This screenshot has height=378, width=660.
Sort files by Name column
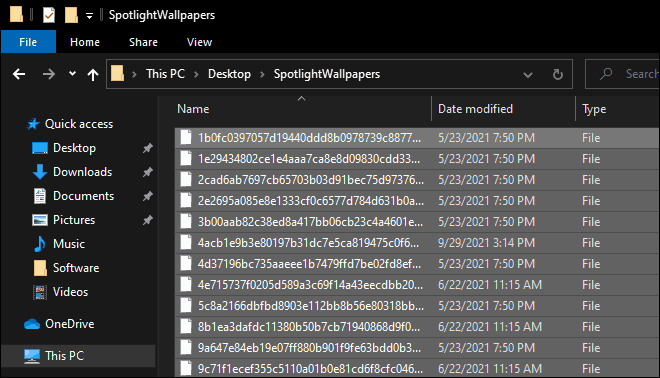click(x=302, y=109)
